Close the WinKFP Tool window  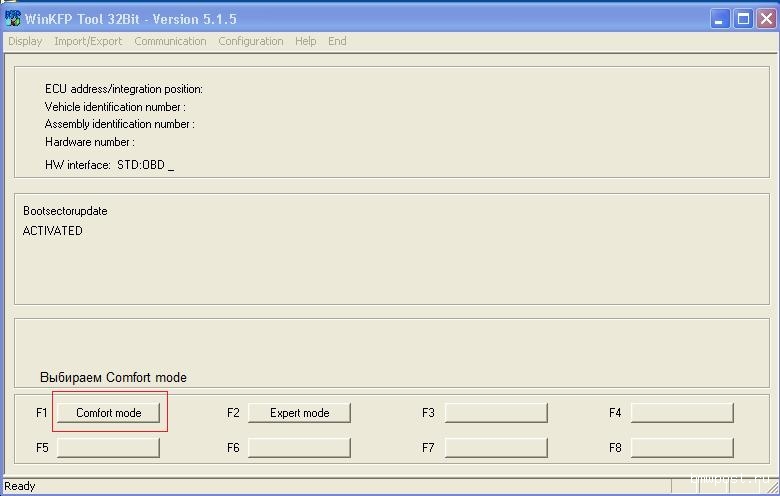pos(765,19)
